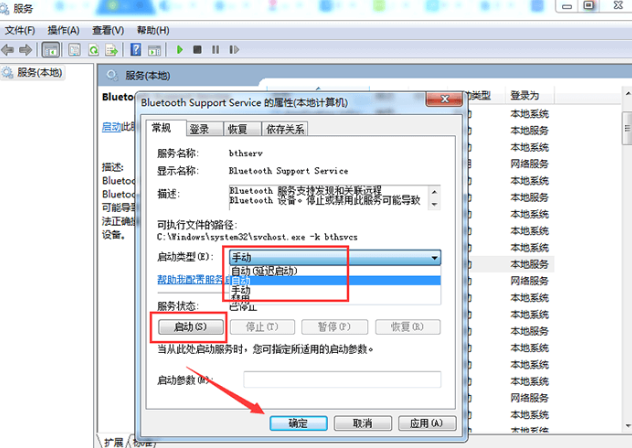Image resolution: width=632 pixels, height=448 pixels.
Task: Minimize the 服务 window
Action: click(567, 6)
